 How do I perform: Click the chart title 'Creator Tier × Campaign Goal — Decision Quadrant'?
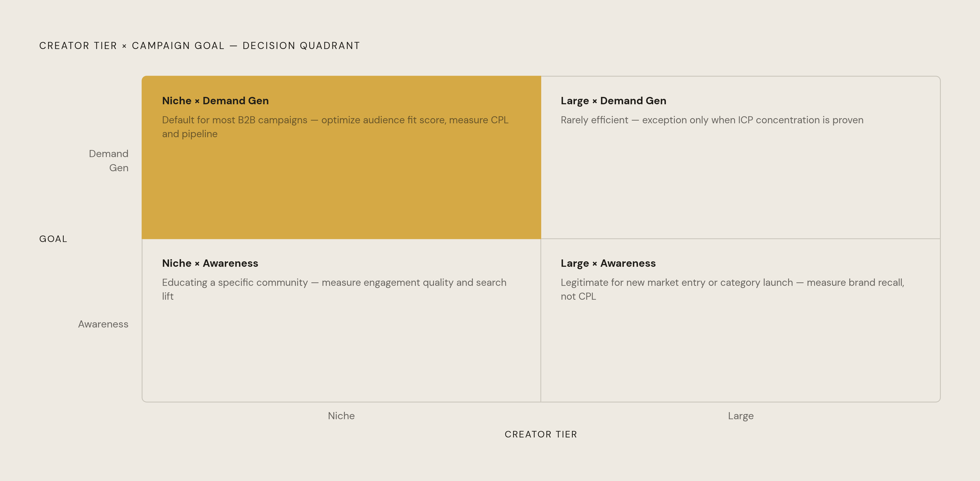199,46
